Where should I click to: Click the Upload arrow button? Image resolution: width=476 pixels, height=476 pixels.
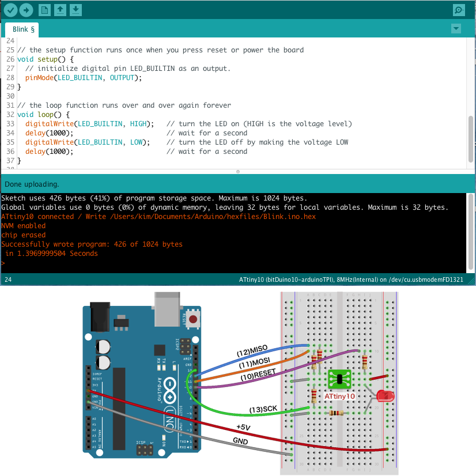[x=27, y=10]
